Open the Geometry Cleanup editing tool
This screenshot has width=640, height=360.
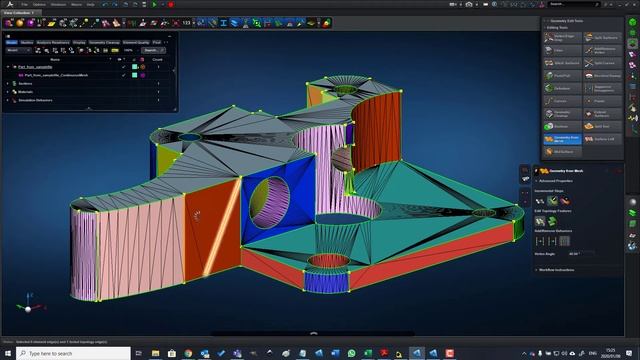tap(562, 114)
